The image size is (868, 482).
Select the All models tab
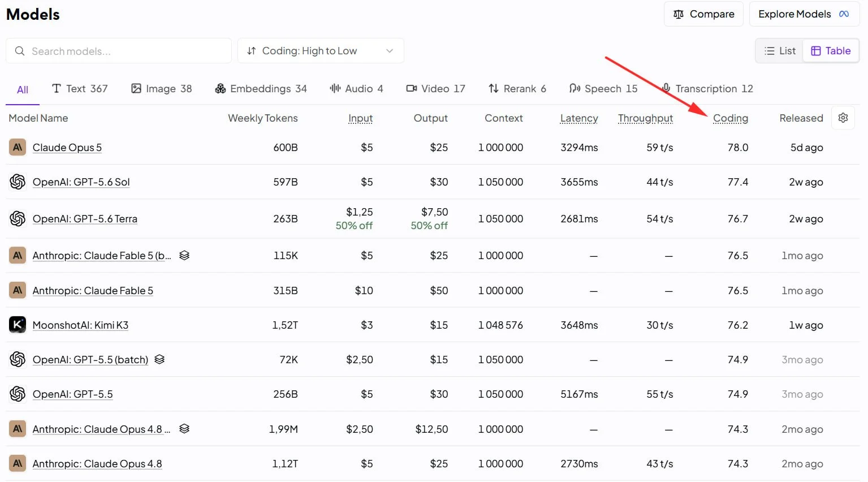pos(23,89)
